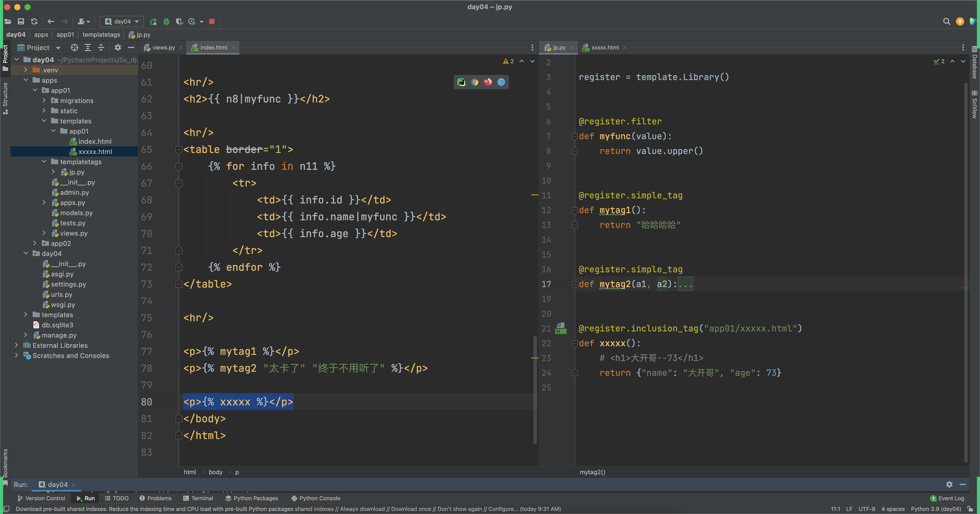Switch to views.py editor tab
Image resolution: width=980 pixels, height=514 pixels.
tap(163, 47)
